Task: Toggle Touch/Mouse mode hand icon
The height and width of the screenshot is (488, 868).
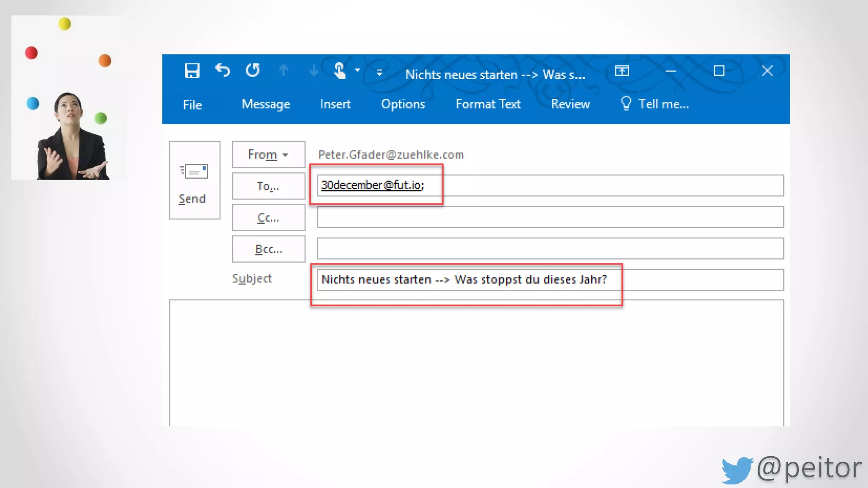Action: tap(340, 70)
